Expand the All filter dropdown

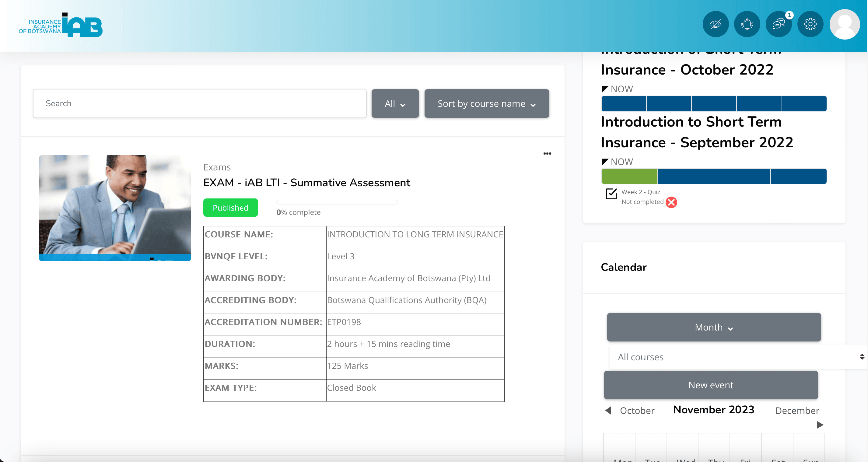(x=395, y=103)
